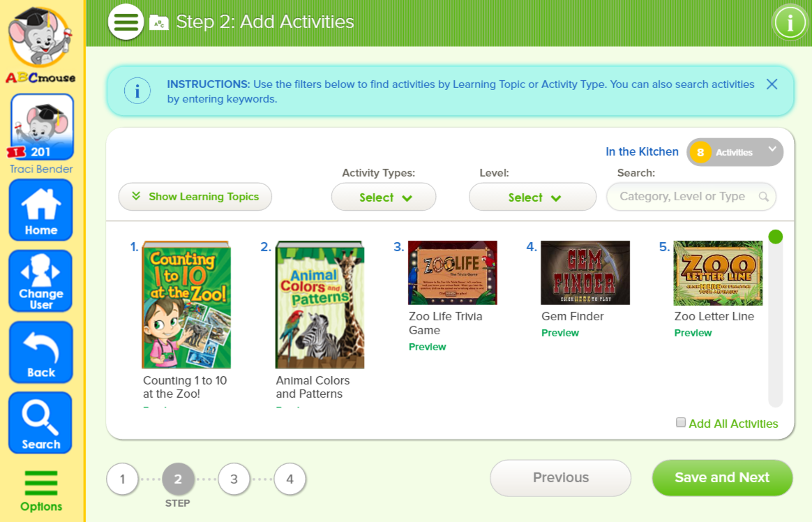The height and width of the screenshot is (522, 812).
Task: Click the activity list scrollbar handle
Action: click(x=775, y=237)
